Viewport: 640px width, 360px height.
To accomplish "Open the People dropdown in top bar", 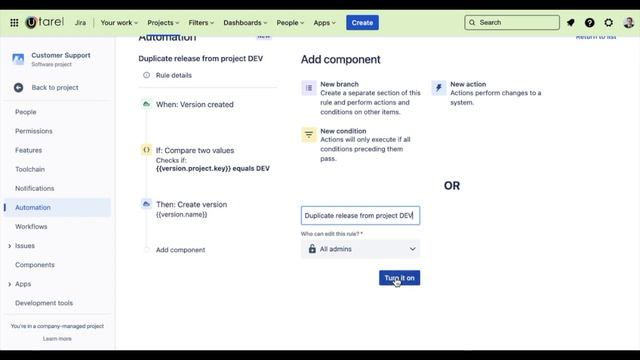I will point(290,23).
